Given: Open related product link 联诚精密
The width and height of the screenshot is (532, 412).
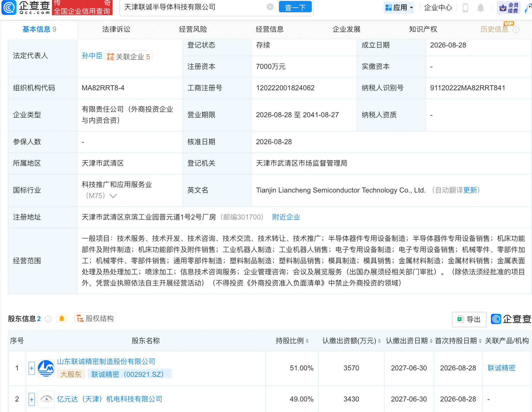Looking at the screenshot, I should pos(501,368).
